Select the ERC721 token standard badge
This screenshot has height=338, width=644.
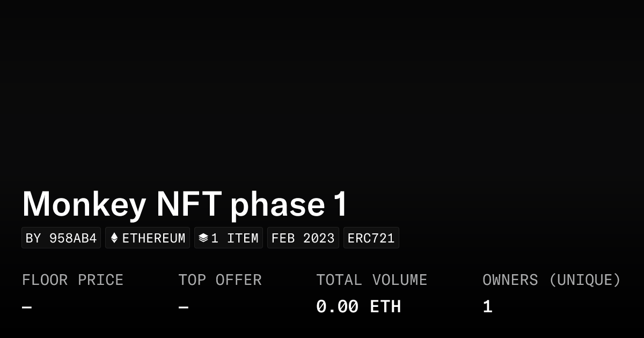[371, 238]
